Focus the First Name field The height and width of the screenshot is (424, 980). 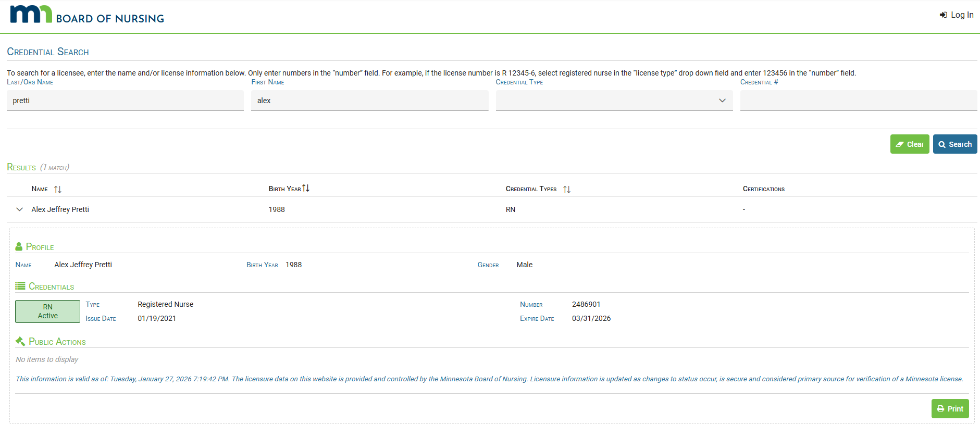click(369, 101)
